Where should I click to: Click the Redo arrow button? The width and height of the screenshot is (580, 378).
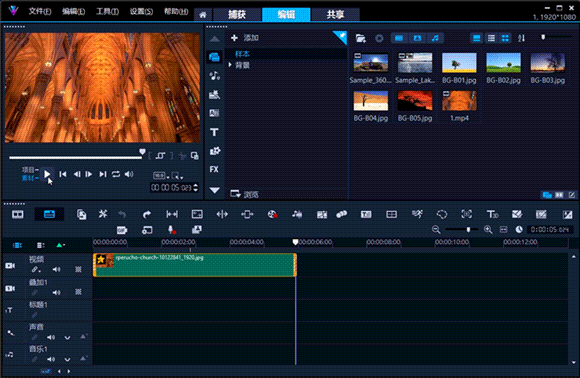(x=146, y=214)
